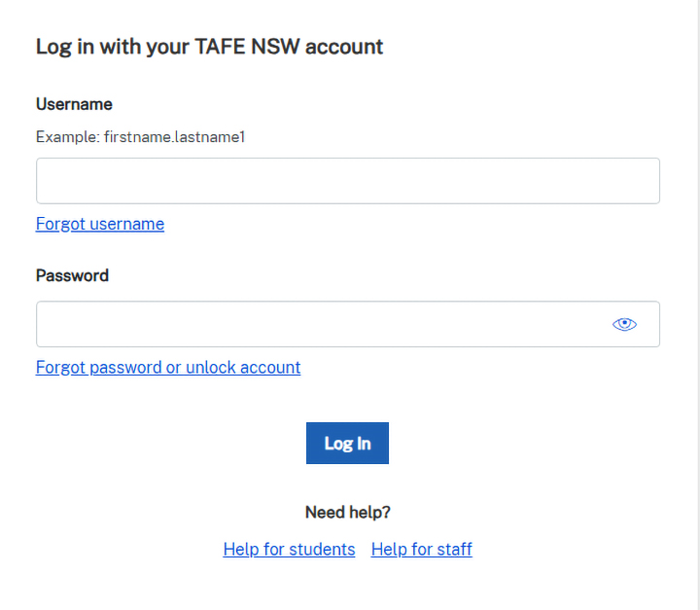Click the 'Example: firstname.lastname1' hint text
Screen dimensions: 700x610
click(140, 137)
